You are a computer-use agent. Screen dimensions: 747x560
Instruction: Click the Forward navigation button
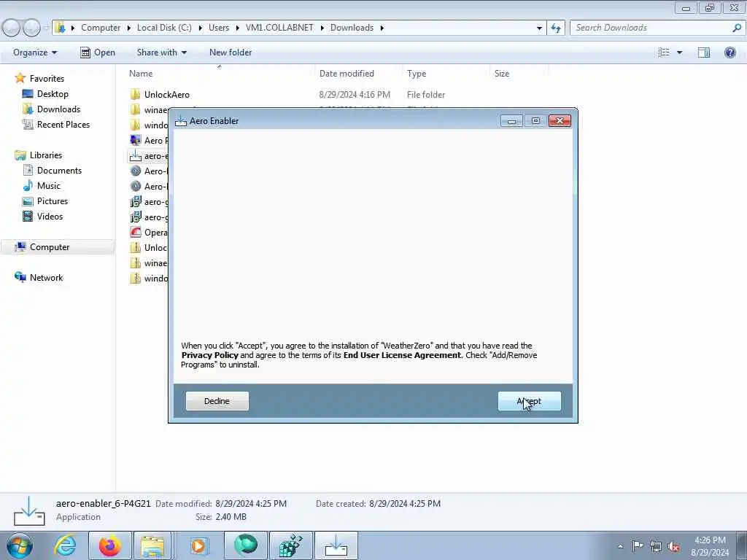pyautogui.click(x=31, y=28)
